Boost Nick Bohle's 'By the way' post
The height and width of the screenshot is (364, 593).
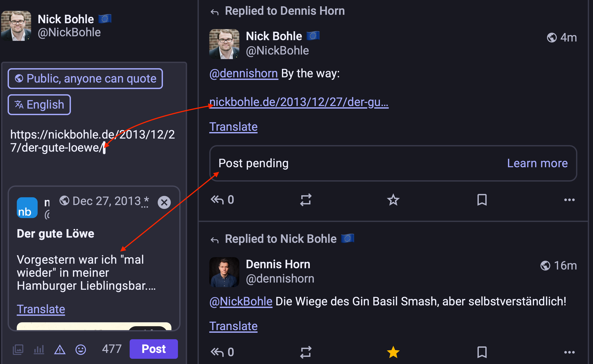click(306, 200)
